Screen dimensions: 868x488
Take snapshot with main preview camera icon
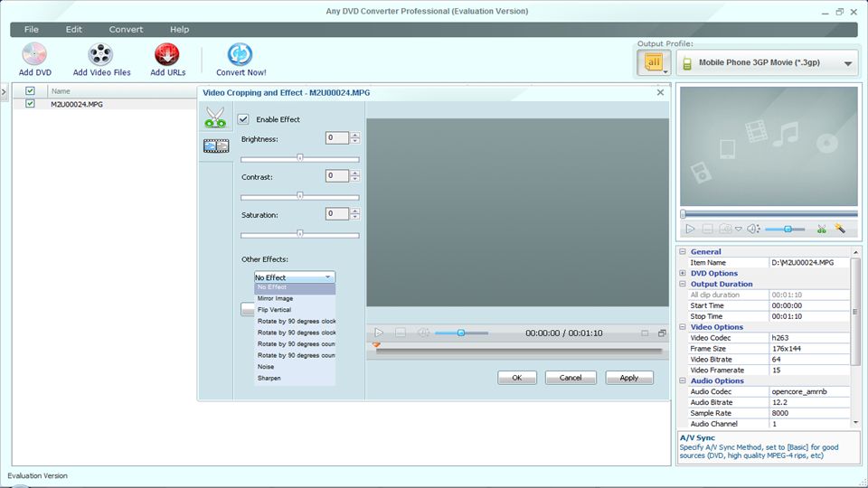[725, 229]
